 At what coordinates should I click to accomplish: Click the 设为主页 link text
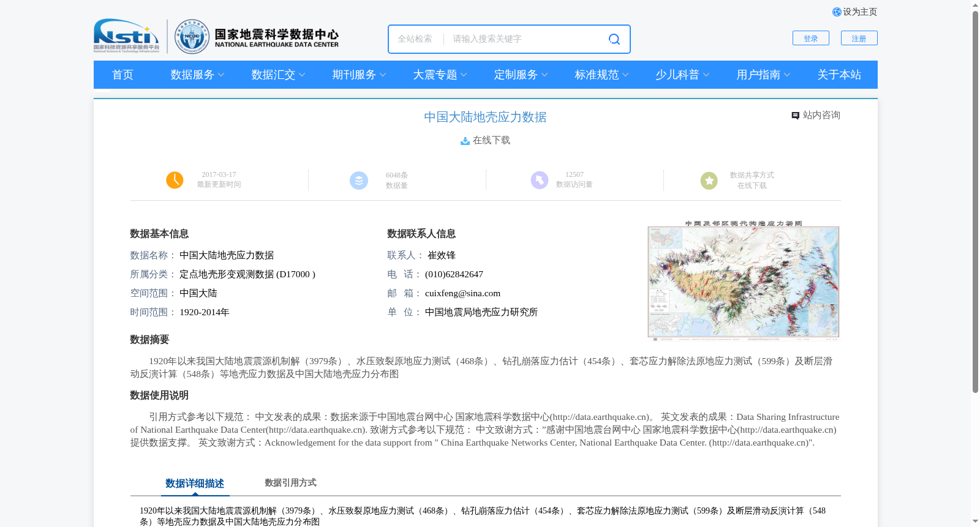click(x=860, y=12)
